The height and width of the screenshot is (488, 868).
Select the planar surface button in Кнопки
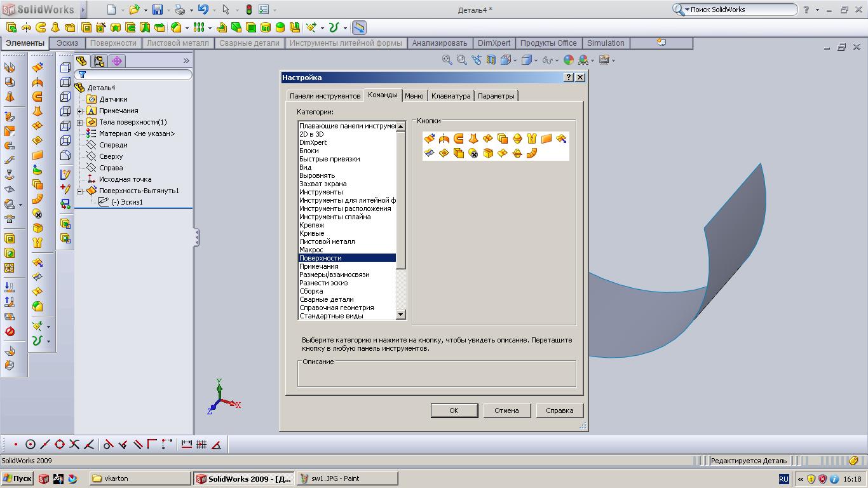(546, 139)
